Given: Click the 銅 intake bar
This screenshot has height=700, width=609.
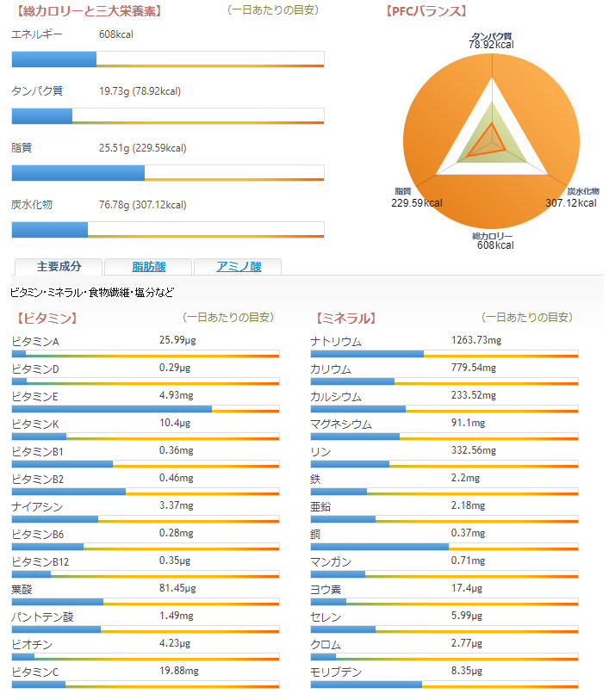Looking at the screenshot, I should point(444,547).
